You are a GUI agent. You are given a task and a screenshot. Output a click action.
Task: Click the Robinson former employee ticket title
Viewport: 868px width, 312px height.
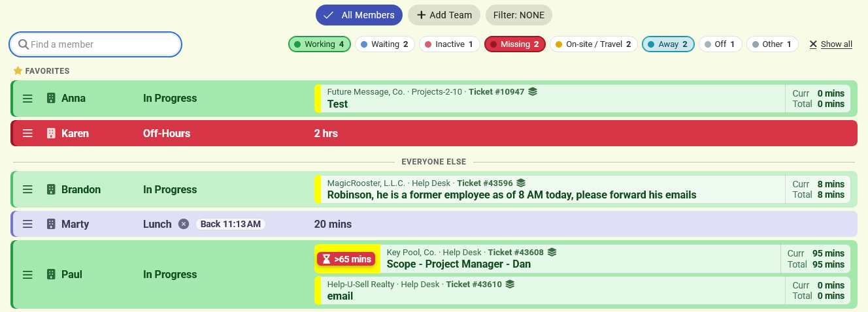512,195
